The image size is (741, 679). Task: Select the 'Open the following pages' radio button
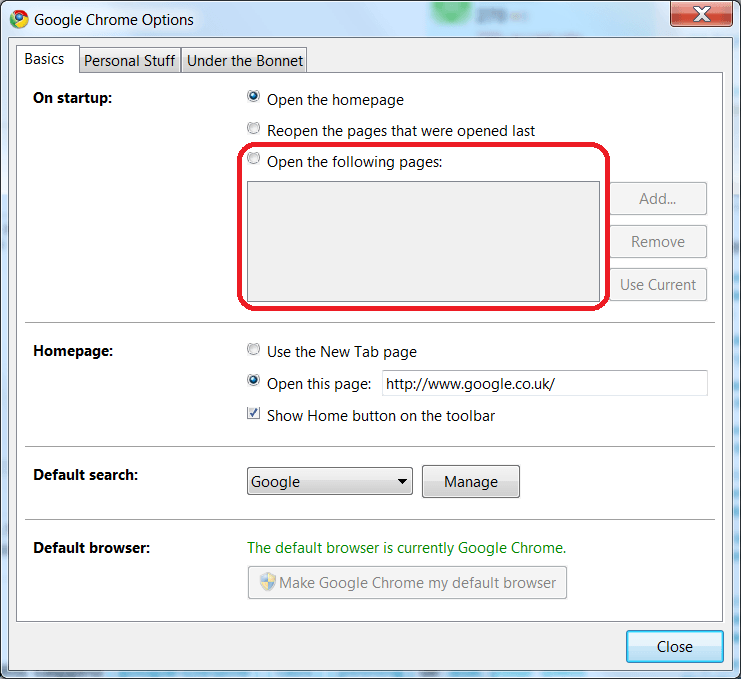[254, 160]
